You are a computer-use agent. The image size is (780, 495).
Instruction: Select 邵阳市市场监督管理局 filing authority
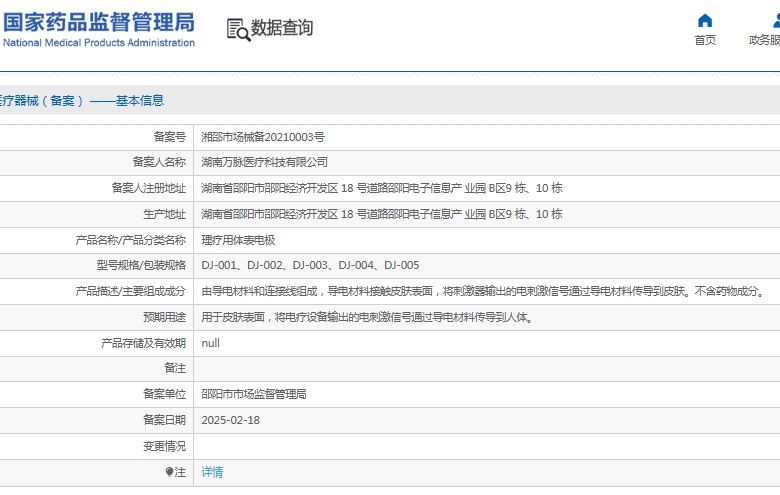pyautogui.click(x=254, y=394)
